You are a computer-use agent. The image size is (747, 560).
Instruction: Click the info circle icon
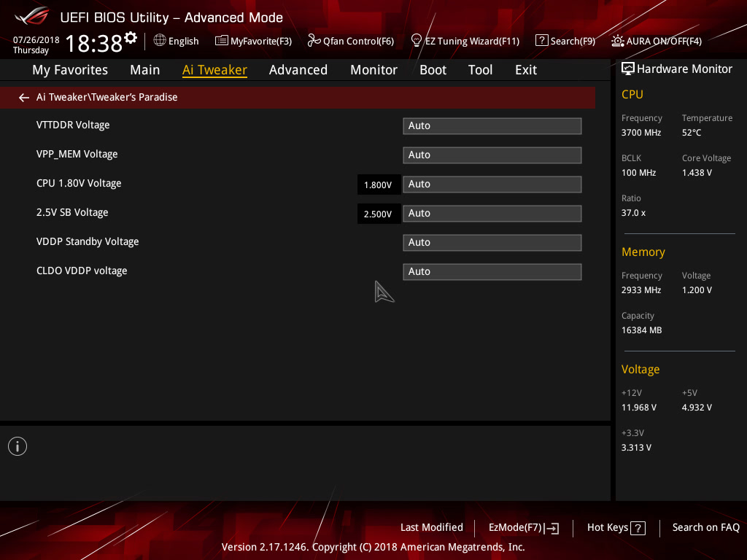(x=18, y=446)
